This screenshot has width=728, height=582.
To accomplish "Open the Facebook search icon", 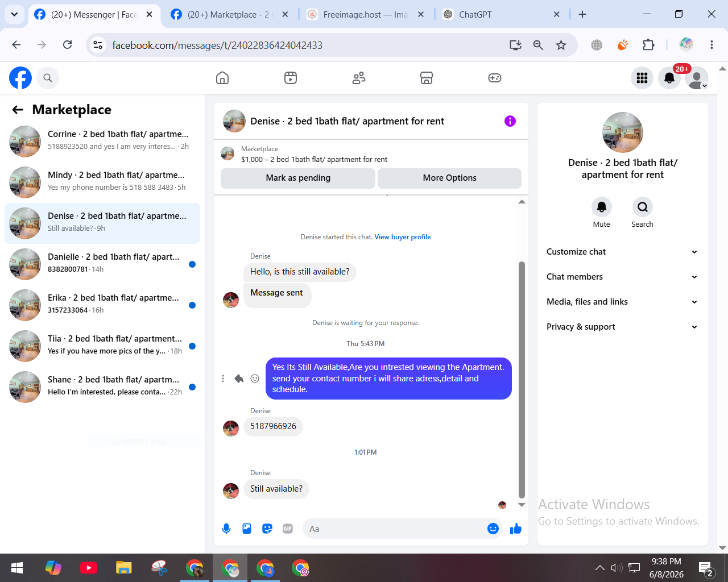I will [48, 78].
